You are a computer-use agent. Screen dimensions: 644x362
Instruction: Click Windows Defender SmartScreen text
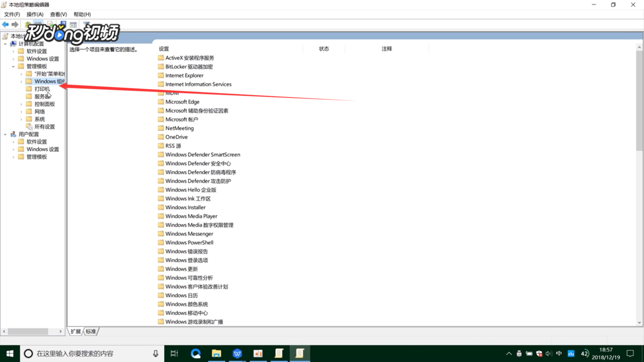[203, 154]
